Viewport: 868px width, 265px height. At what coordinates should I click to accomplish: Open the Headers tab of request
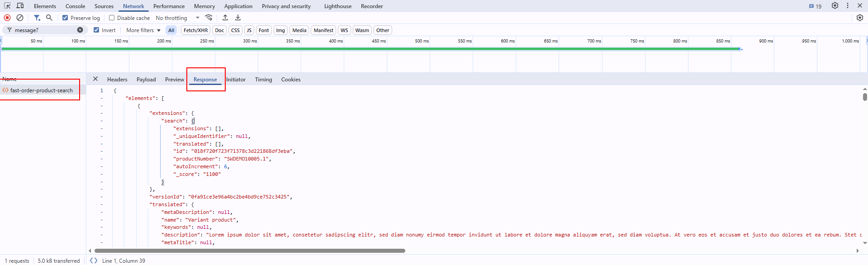click(x=117, y=80)
